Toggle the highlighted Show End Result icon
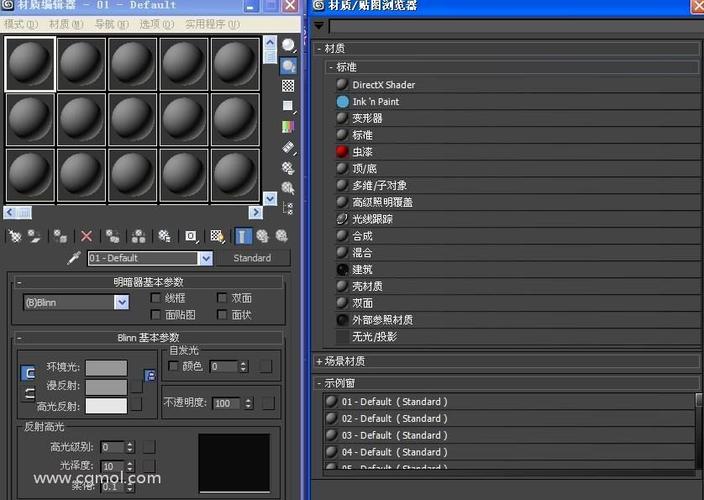 [x=243, y=236]
